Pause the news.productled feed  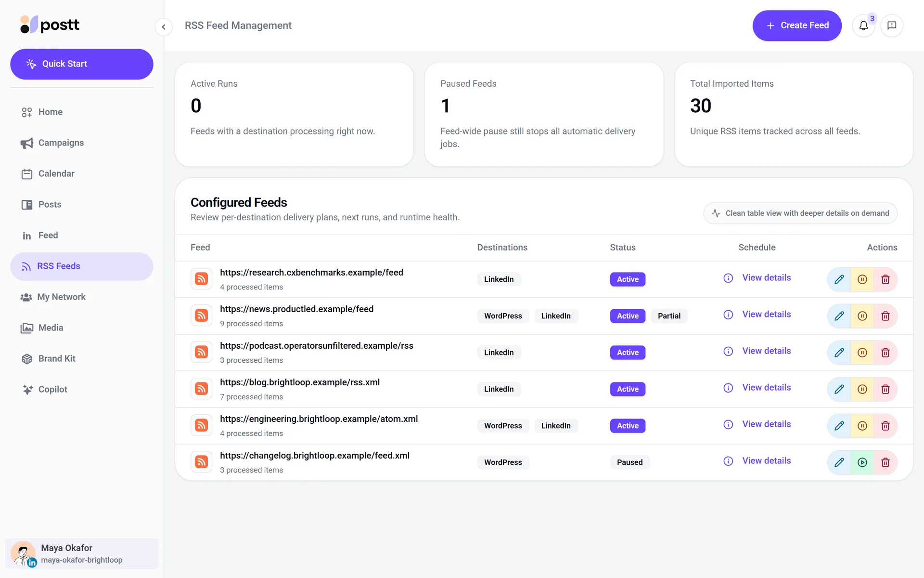pyautogui.click(x=862, y=316)
